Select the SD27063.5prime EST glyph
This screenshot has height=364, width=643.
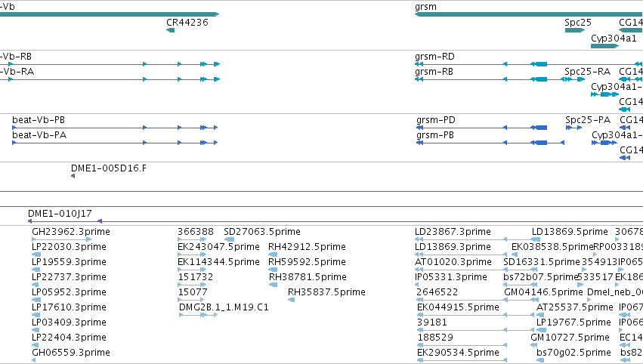tap(229, 239)
